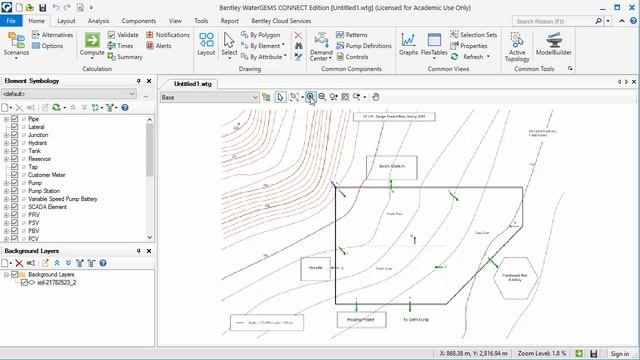640x360 pixels.
Task: Close the Element Symbology panel
Action: point(149,81)
